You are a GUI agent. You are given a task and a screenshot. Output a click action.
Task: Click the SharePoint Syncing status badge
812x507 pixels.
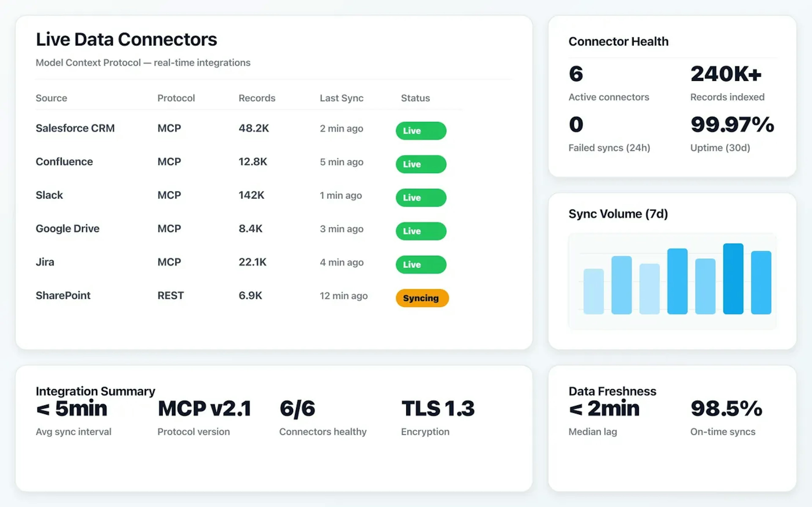click(422, 298)
